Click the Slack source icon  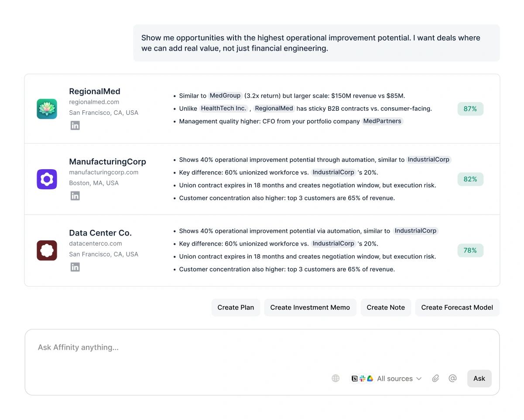tap(363, 379)
